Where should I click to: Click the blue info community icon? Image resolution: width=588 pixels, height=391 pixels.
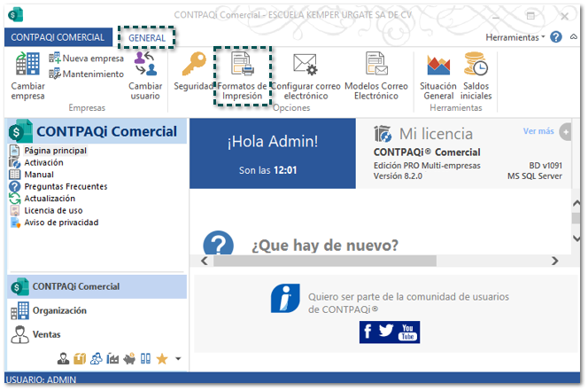(285, 298)
